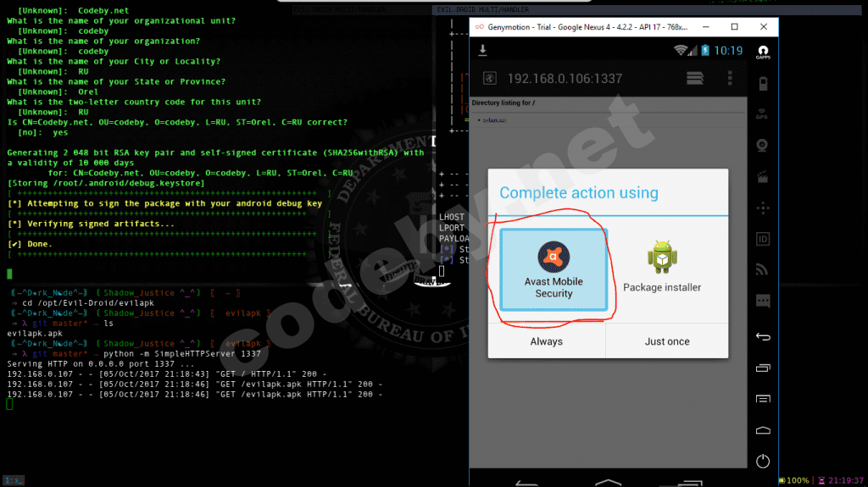The height and width of the screenshot is (487, 868).
Task: Click 'Attempting to sign the package' line
Action: point(165,203)
